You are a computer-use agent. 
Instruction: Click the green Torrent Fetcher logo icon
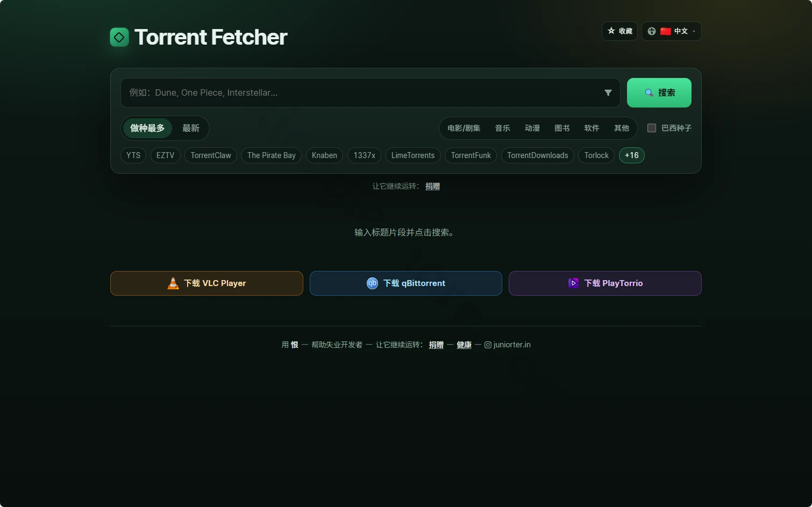(119, 37)
